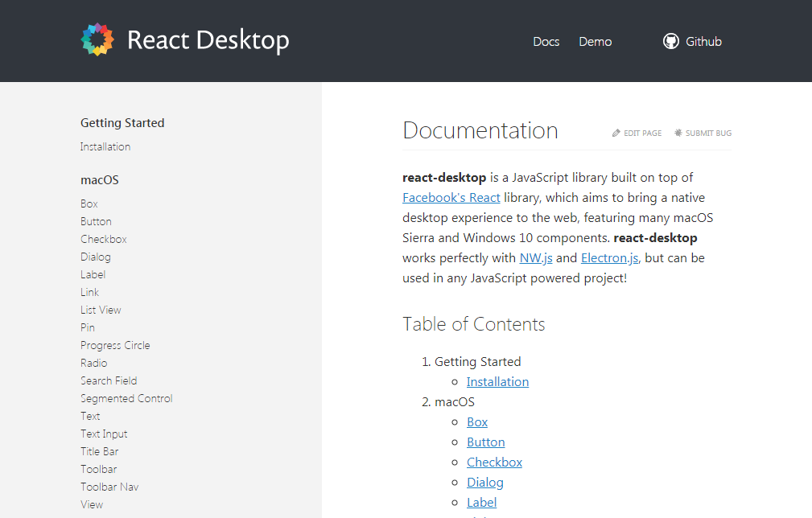Click '1. Getting Started' in contents list

pos(472,362)
